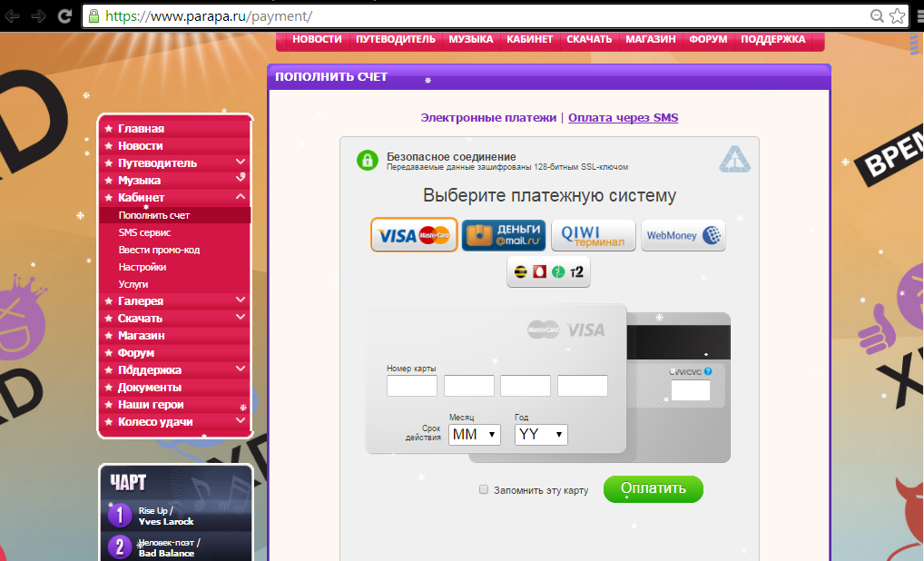Open Пополнить счет sidebar item
Image resolution: width=924 pixels, height=561 pixels.
153,215
